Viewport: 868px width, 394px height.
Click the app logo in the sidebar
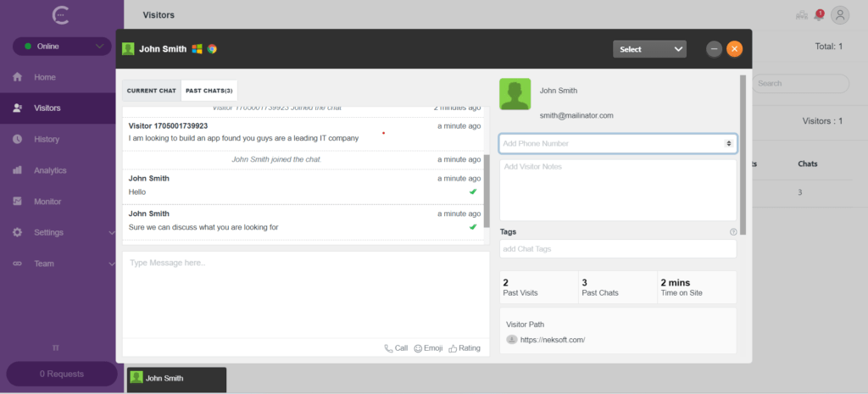click(x=60, y=15)
